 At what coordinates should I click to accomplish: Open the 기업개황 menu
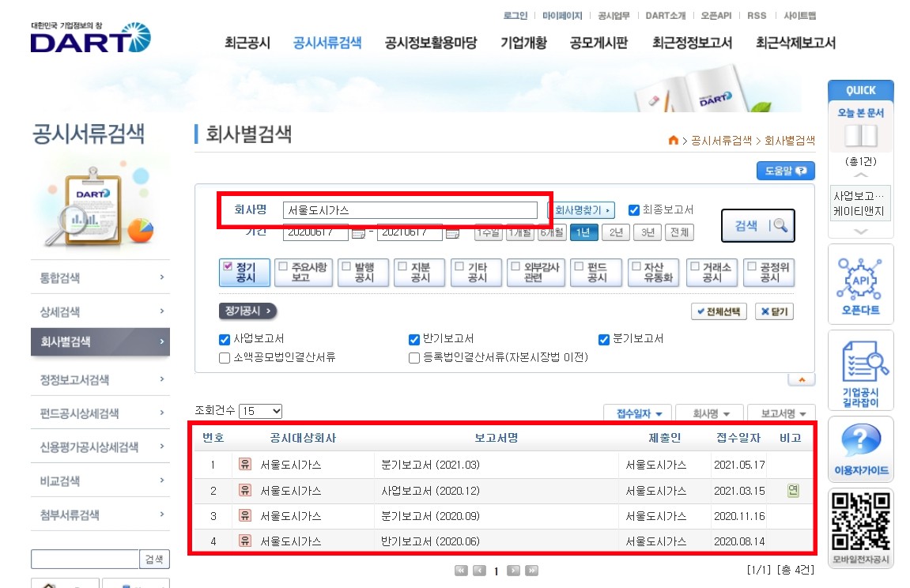click(523, 43)
